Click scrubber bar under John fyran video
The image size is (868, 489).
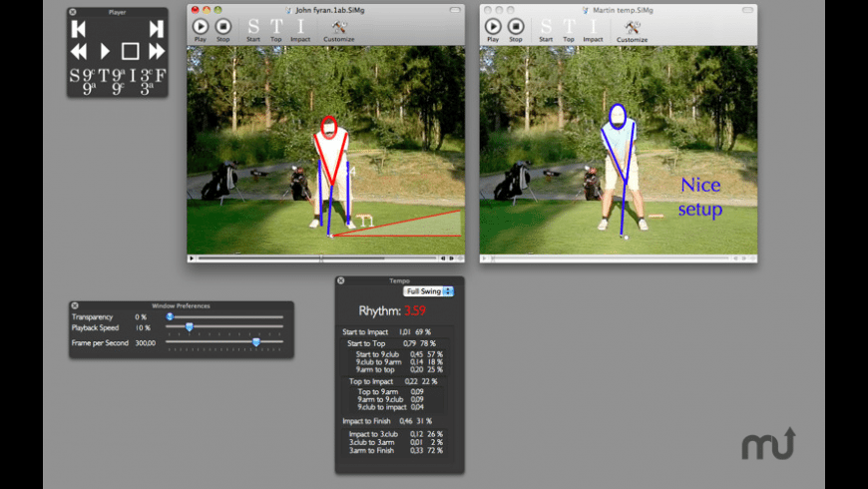317,258
